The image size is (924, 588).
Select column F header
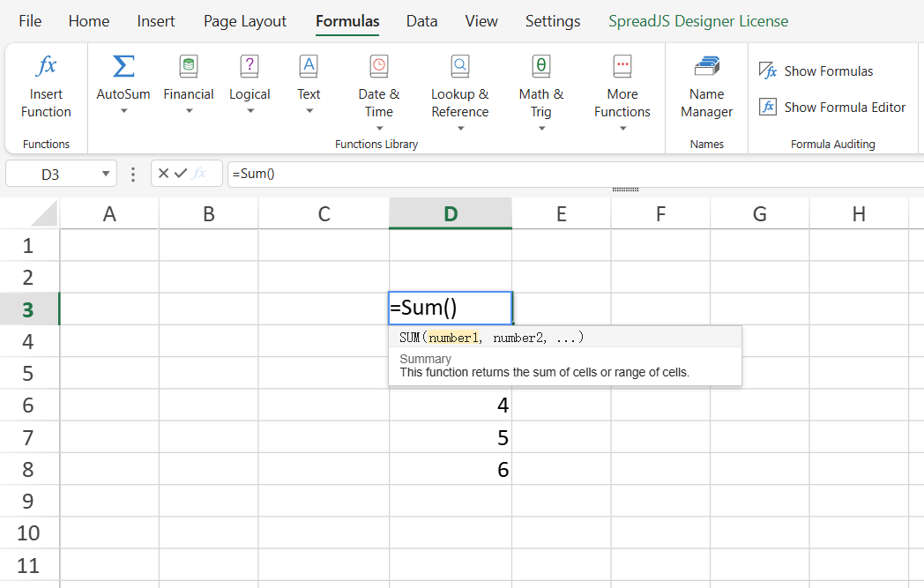[x=660, y=213]
